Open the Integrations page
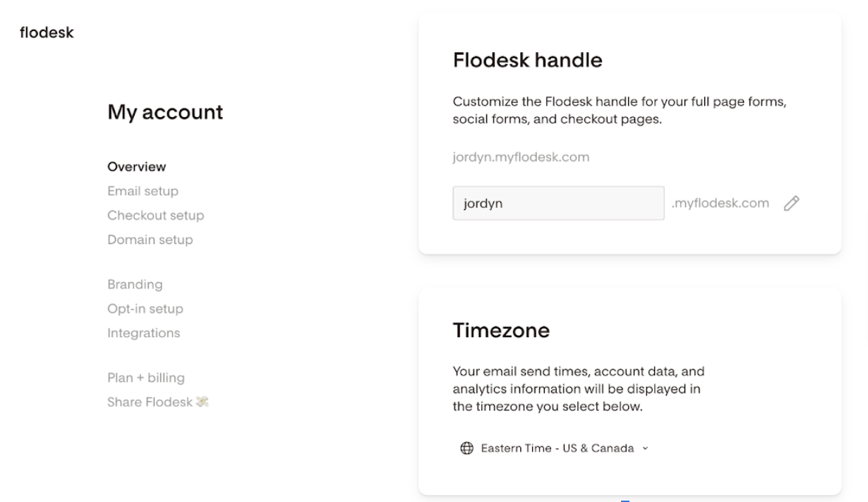 pos(143,333)
